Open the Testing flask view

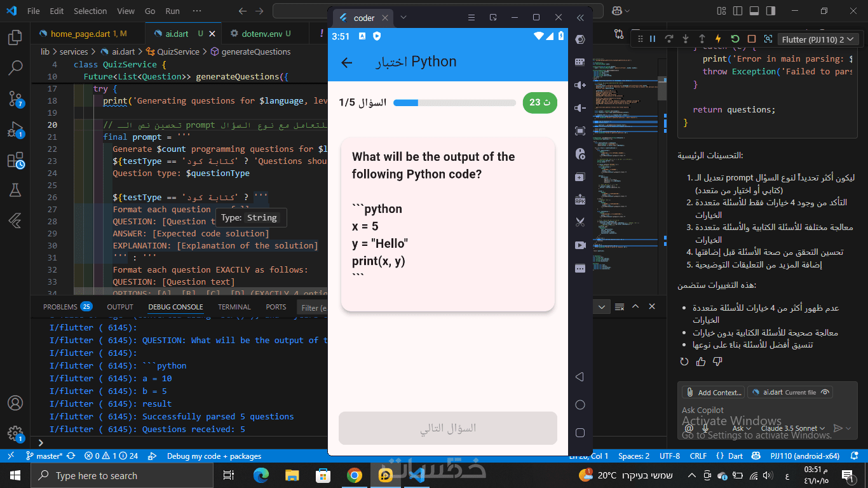point(15,190)
